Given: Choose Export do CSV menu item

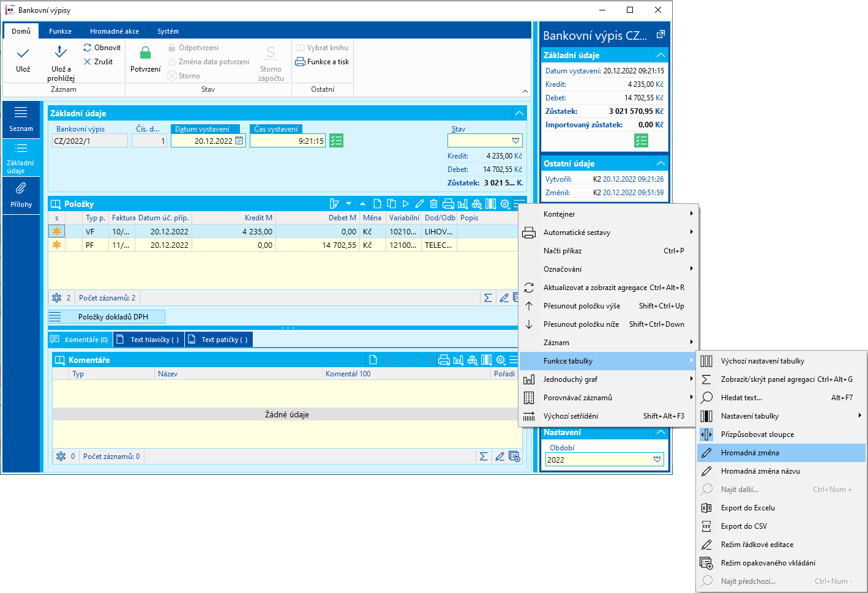Looking at the screenshot, I should [781, 526].
